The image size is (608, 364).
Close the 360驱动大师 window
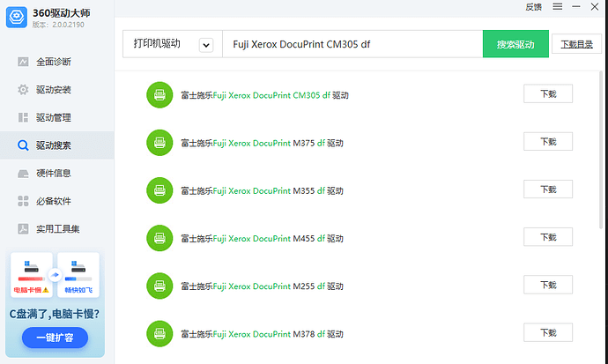pyautogui.click(x=595, y=6)
